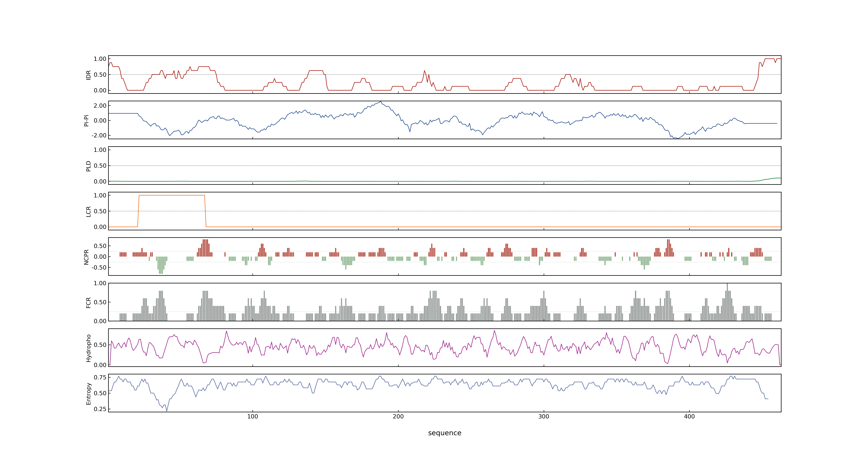The image size is (868, 463).
Task: Click the Hydropho y-axis label
Action: click(x=88, y=348)
